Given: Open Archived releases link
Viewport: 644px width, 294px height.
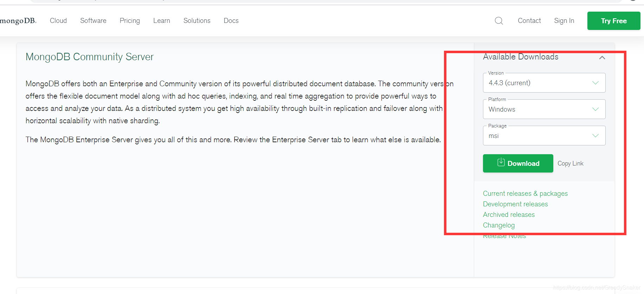Looking at the screenshot, I should pyautogui.click(x=509, y=215).
